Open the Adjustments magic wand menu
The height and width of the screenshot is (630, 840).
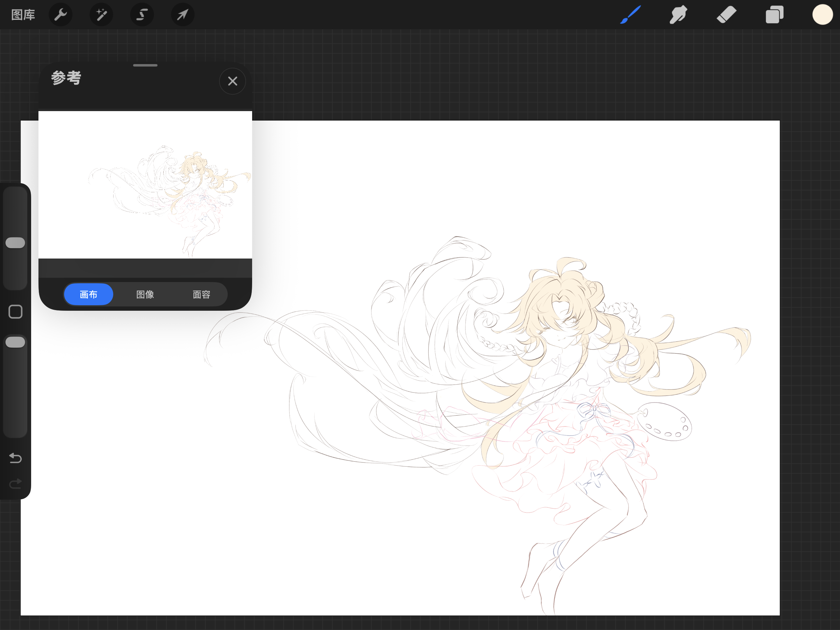(101, 15)
